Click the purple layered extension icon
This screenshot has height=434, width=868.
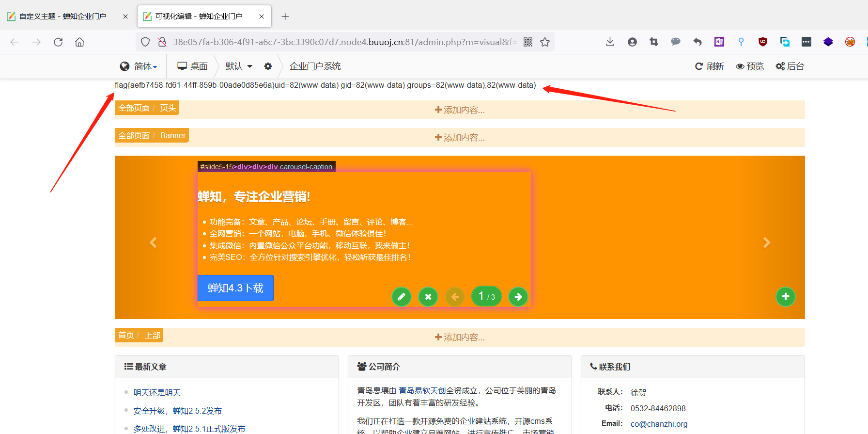coord(828,42)
